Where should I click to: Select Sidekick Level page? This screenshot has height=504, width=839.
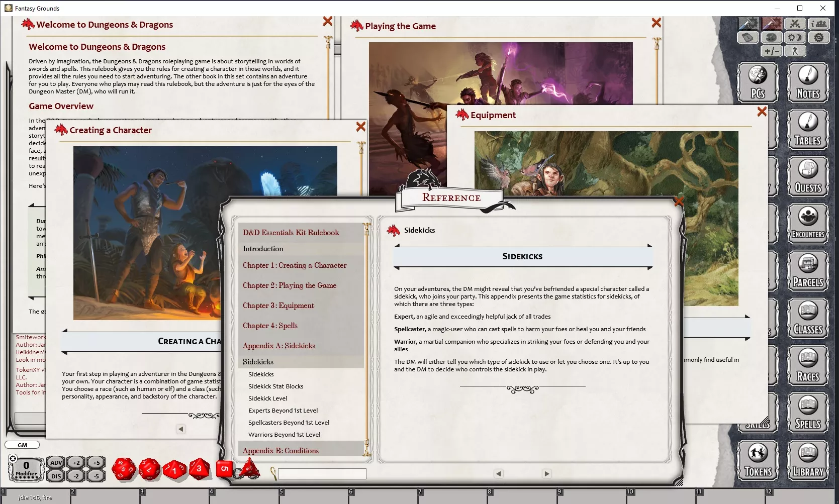[267, 398]
